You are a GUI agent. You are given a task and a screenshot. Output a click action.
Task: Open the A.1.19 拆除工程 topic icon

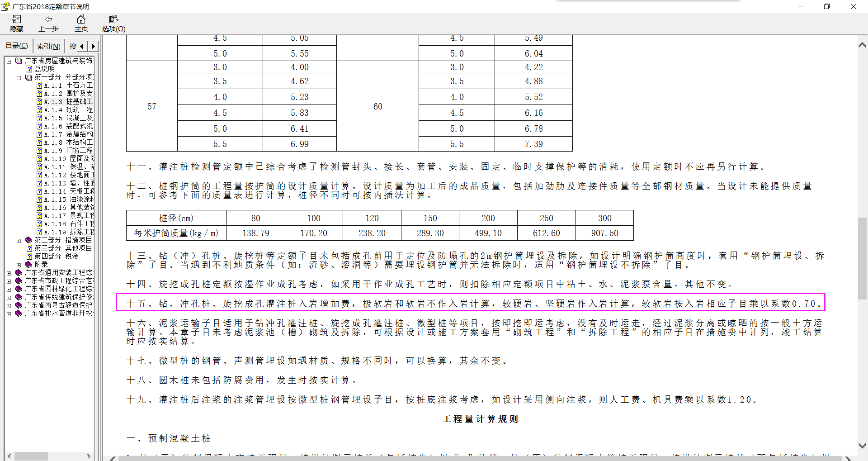click(40, 232)
